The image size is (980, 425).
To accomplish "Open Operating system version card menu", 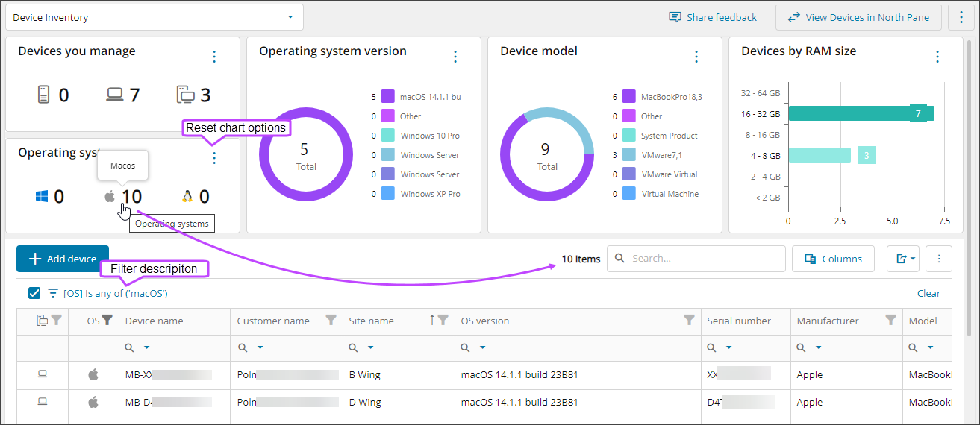I will tap(455, 57).
